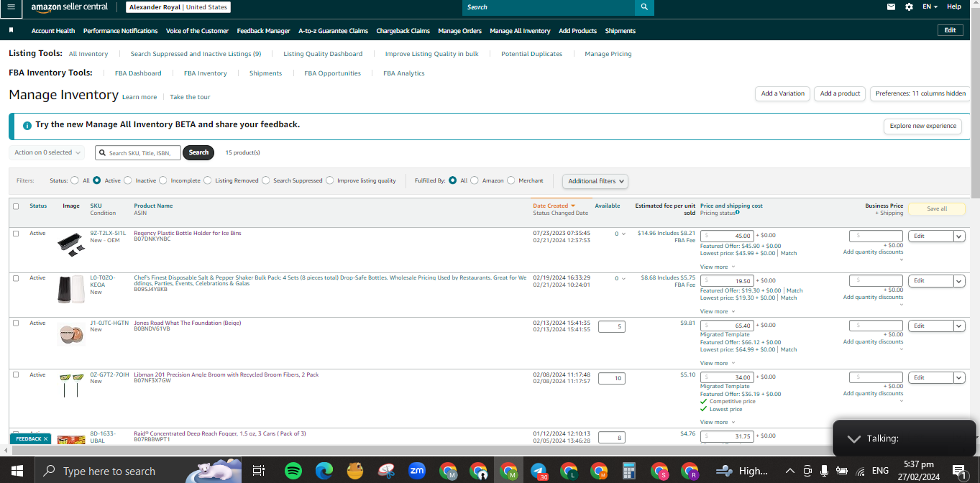
Task: Select the Status All radio filter
Action: (75, 180)
